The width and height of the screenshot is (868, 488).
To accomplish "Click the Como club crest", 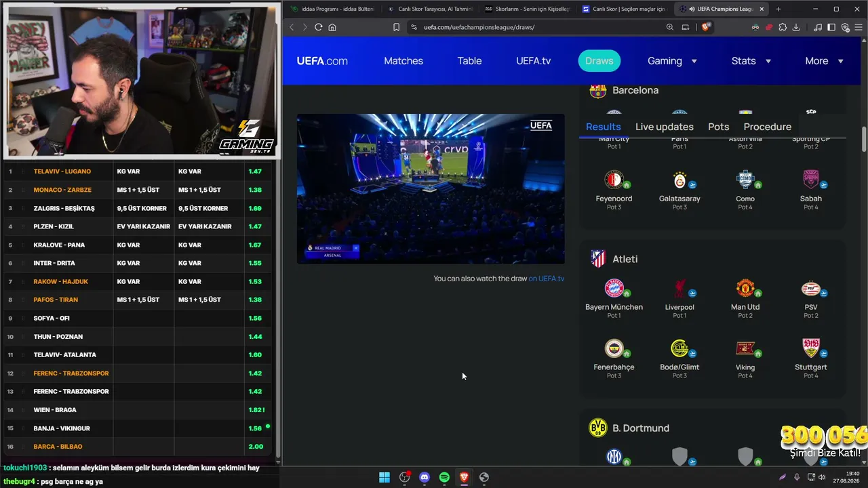I will coord(745,180).
